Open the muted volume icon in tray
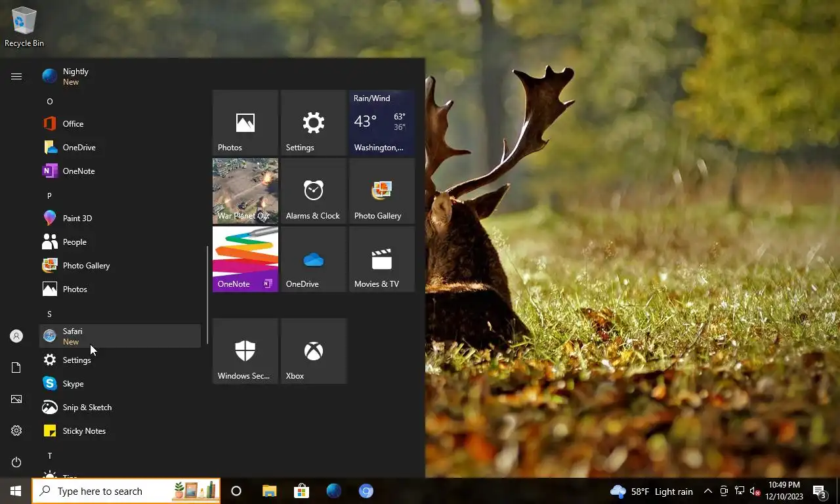Image resolution: width=840 pixels, height=504 pixels. 754,491
